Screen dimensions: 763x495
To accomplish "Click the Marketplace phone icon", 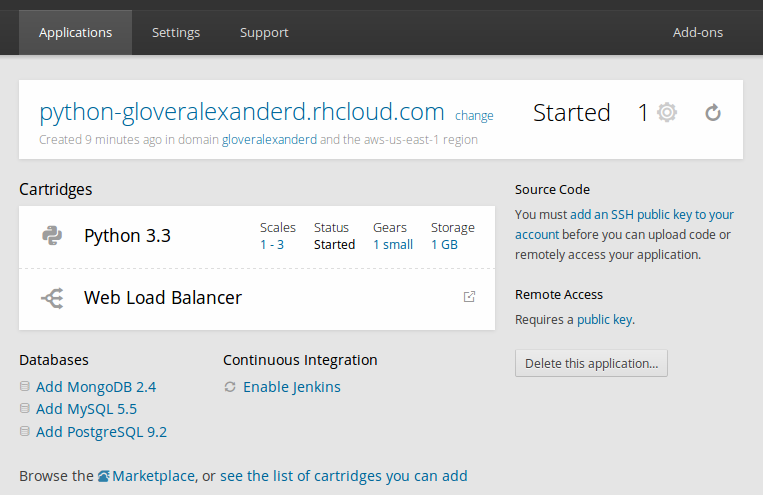I will (x=104, y=476).
